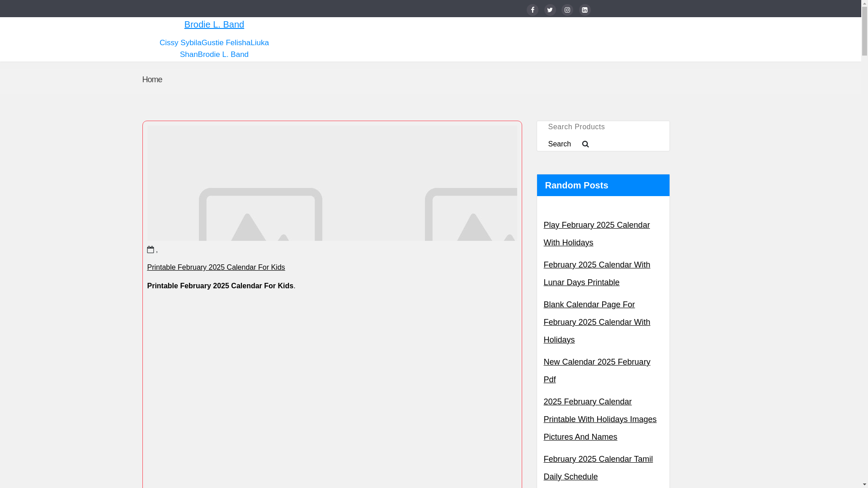Screen dimensions: 868x488
Task: Click the calendar date icon
Action: pyautogui.click(x=151, y=249)
